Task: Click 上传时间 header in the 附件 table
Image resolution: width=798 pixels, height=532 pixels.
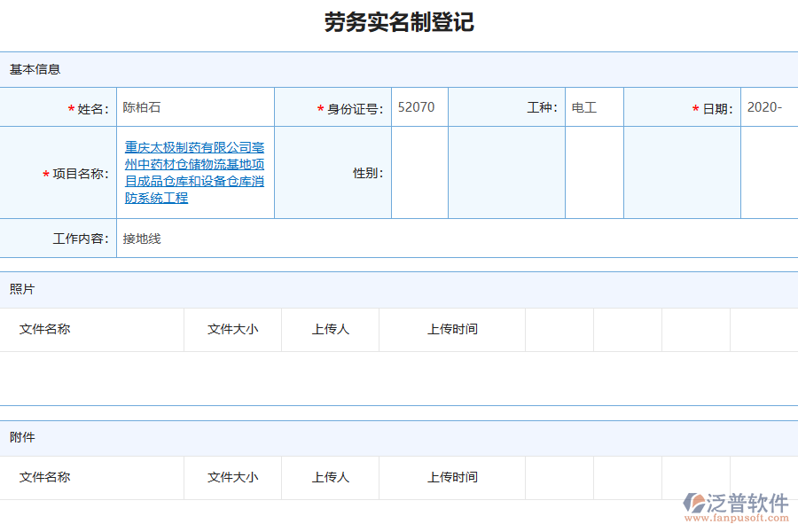Action: click(x=452, y=477)
